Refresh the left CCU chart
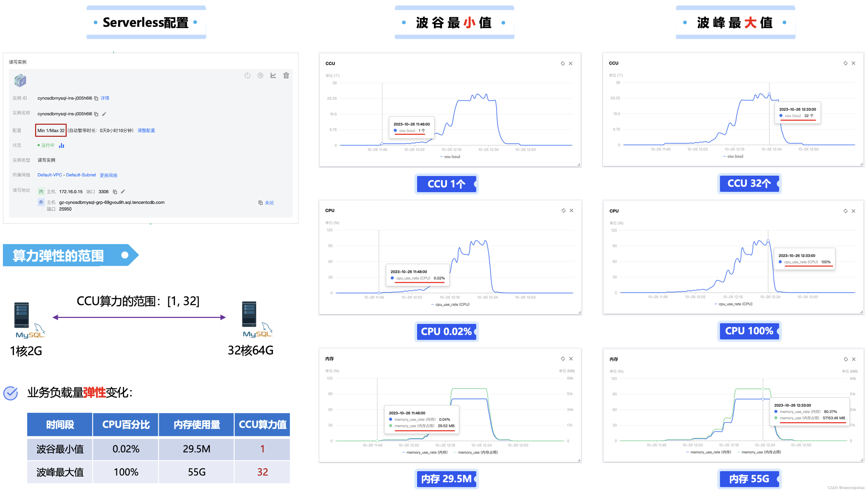This screenshot has width=868, height=492. 562,64
